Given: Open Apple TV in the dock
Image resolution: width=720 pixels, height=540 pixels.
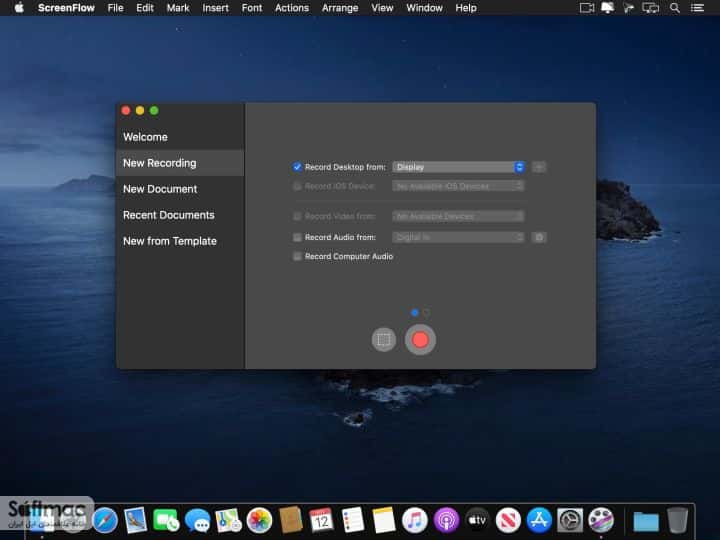Looking at the screenshot, I should pos(477,520).
